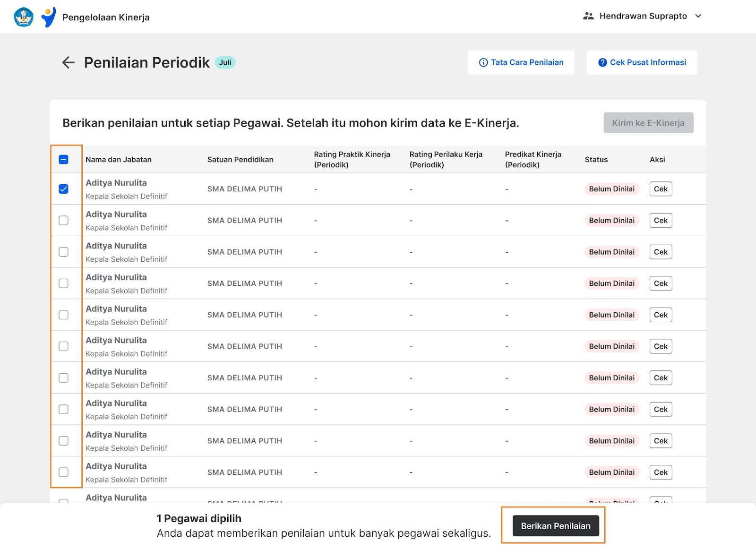
Task: Click Cek in the first employee row
Action: (661, 189)
